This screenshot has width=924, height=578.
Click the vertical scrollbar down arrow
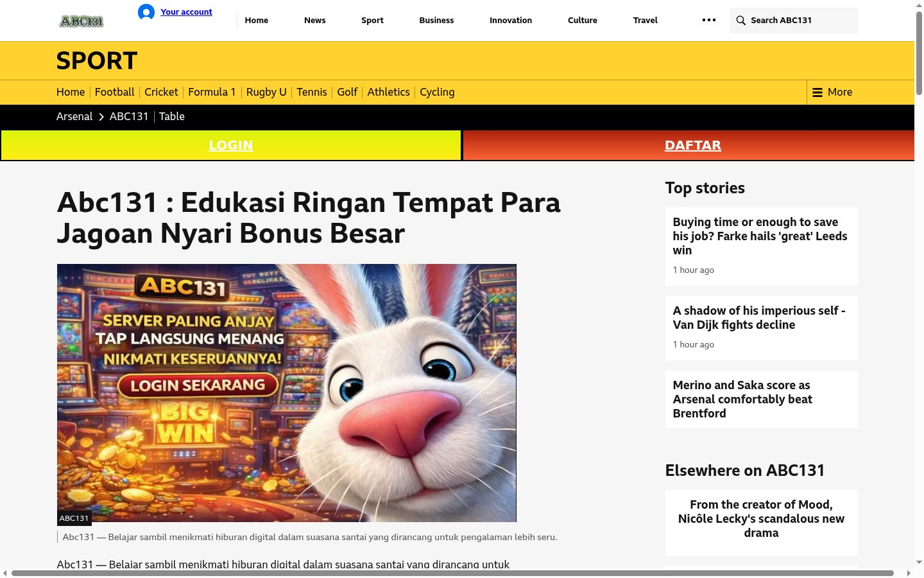point(919,562)
